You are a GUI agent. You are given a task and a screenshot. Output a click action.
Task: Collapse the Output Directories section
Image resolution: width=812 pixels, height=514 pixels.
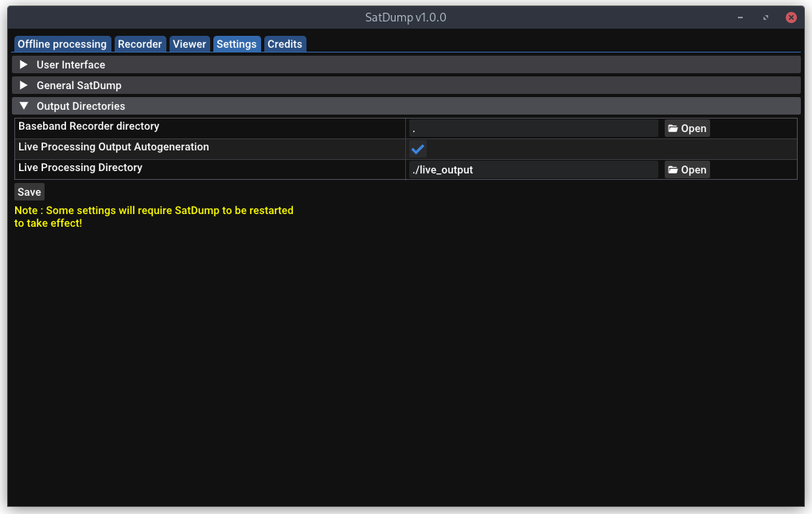[406, 106]
